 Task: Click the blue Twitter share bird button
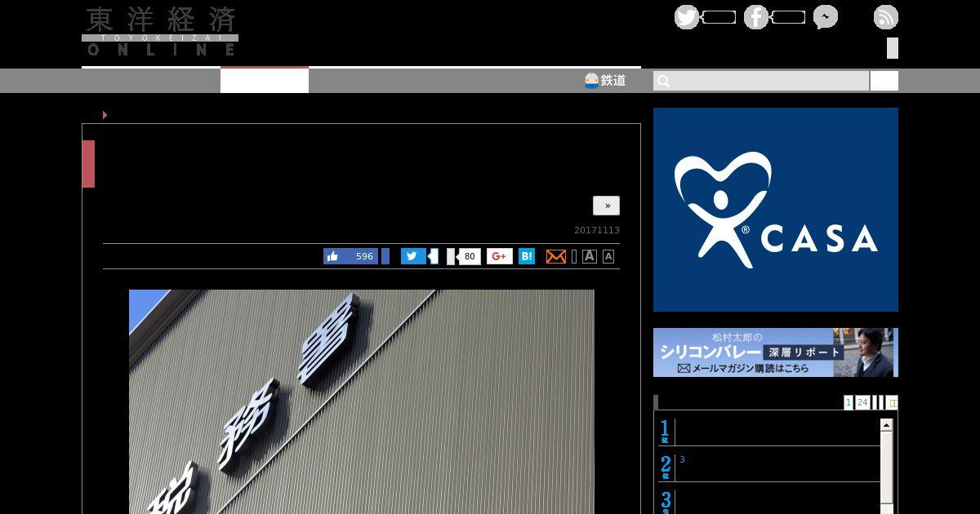[x=413, y=256]
